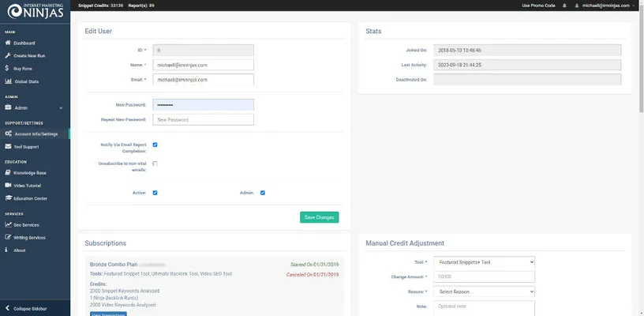The image size is (644, 316).
Task: Open the Tool dropdown in Manual Credit Adjustment
Action: click(x=484, y=261)
